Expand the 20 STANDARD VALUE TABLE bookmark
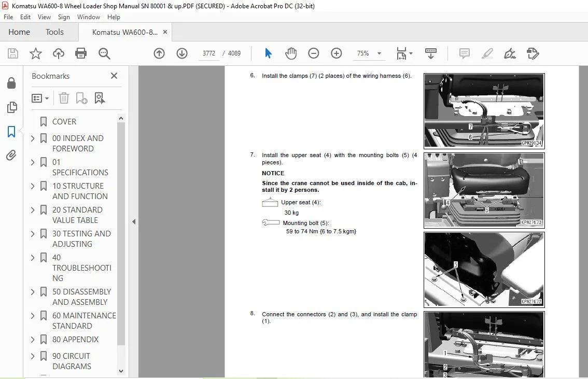Screen dimensions: 588x379 (33, 210)
